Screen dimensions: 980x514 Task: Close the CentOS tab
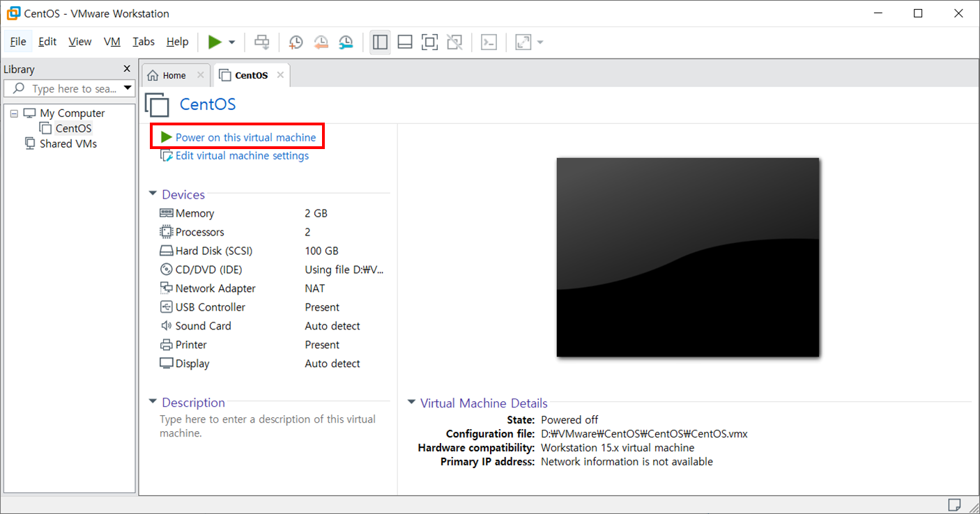(280, 75)
